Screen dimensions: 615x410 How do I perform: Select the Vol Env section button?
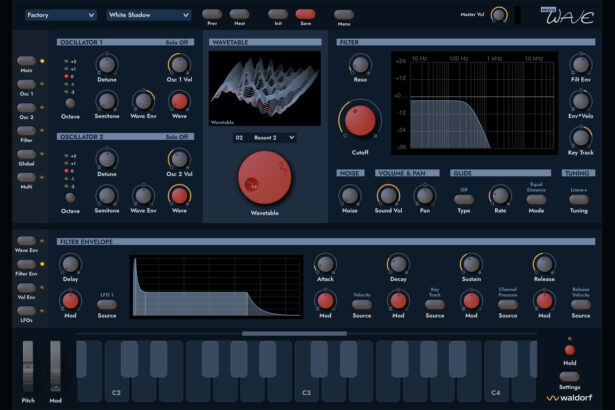26,288
